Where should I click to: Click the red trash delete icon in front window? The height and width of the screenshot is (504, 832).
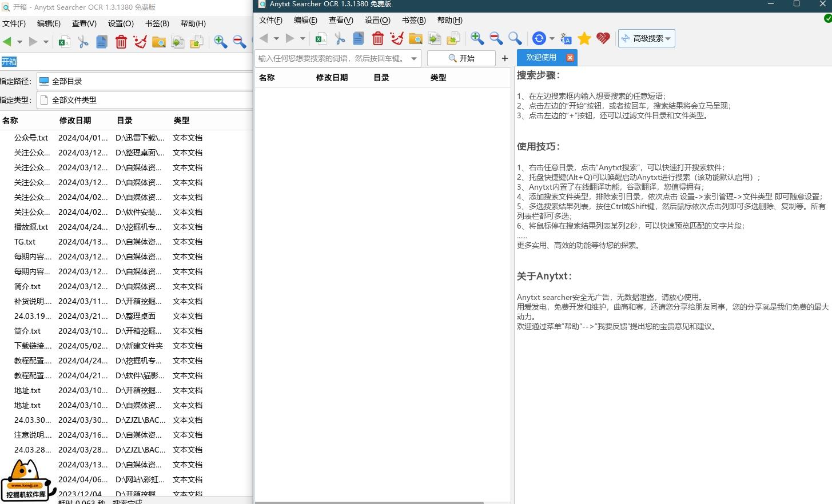378,38
